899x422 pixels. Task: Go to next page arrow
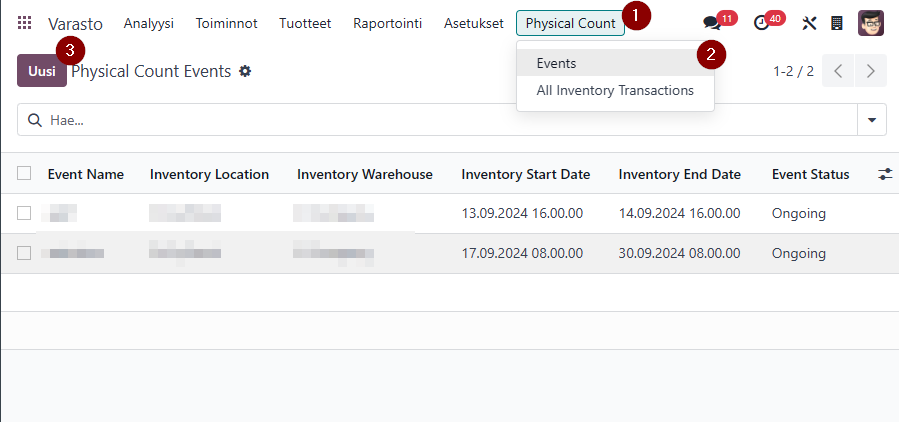(871, 71)
